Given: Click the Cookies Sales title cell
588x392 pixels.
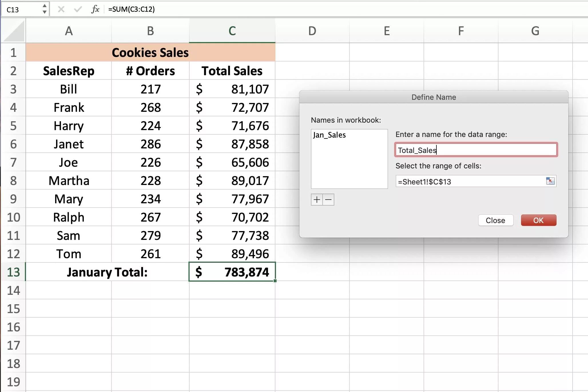Looking at the screenshot, I should tap(150, 53).
